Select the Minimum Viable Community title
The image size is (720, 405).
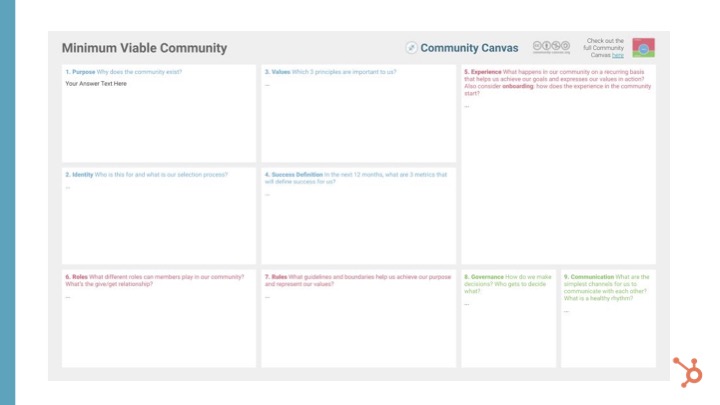pyautogui.click(x=144, y=48)
